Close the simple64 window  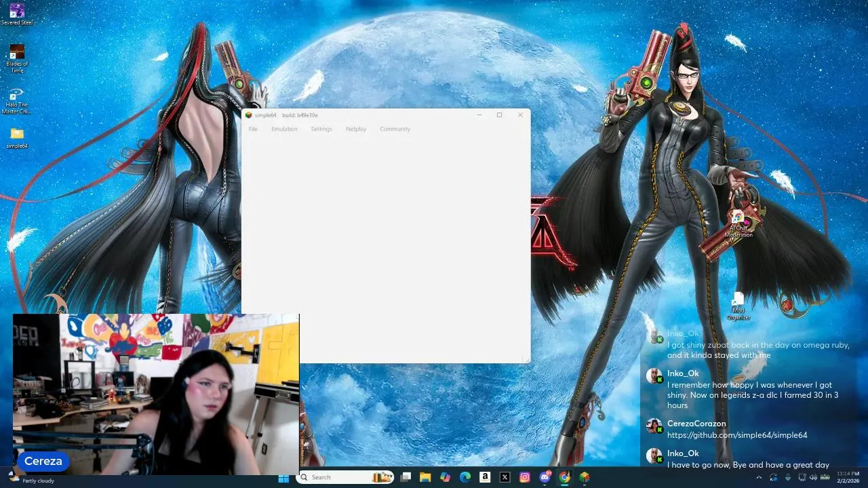coord(520,115)
